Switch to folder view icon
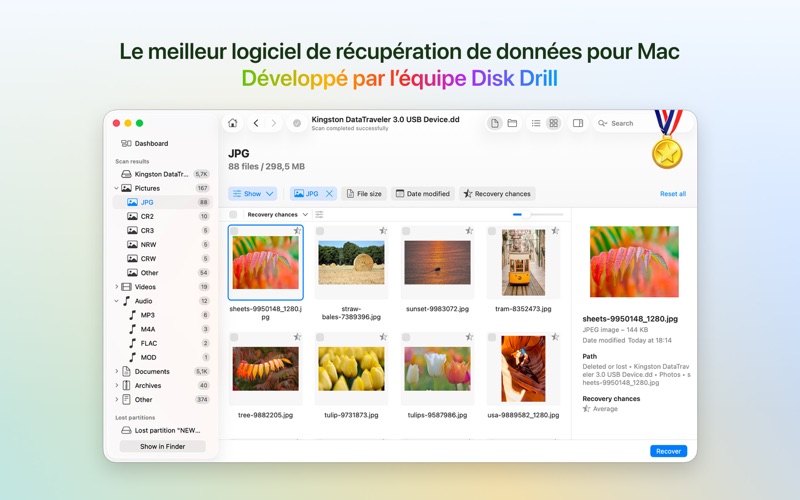 (x=512, y=123)
